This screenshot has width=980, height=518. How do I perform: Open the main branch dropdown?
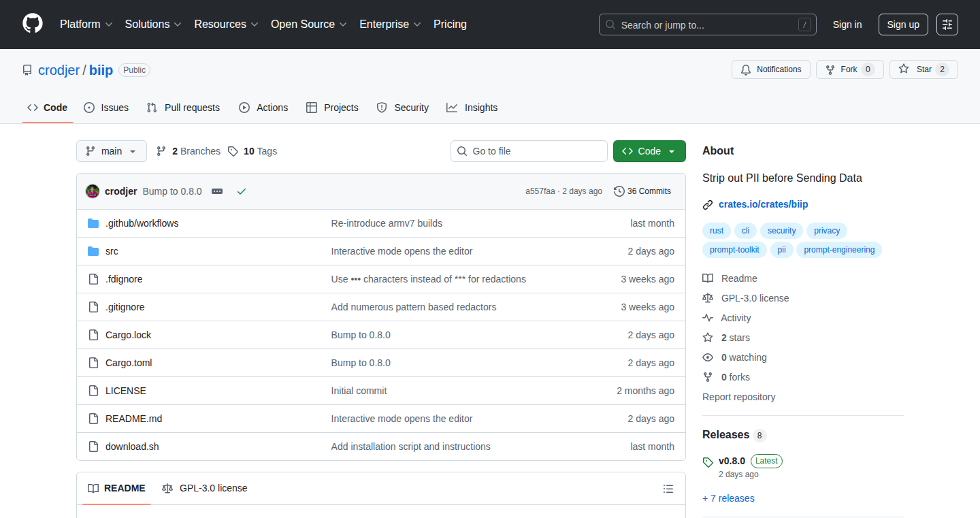click(112, 151)
